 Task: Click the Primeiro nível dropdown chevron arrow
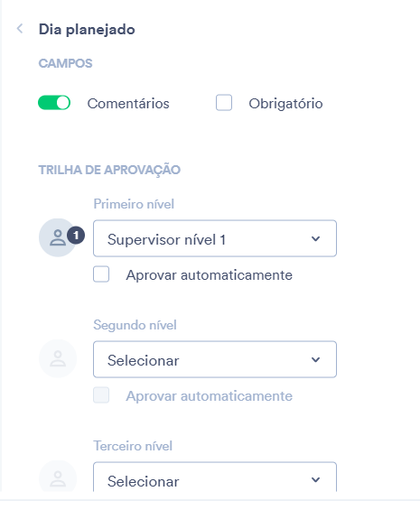[x=315, y=238]
